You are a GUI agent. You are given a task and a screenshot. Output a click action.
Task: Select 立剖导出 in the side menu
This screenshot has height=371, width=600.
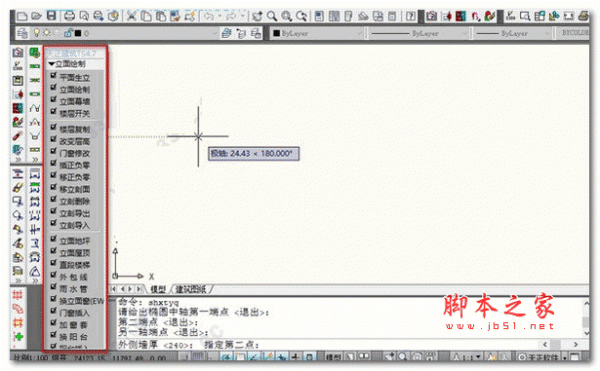(x=75, y=213)
